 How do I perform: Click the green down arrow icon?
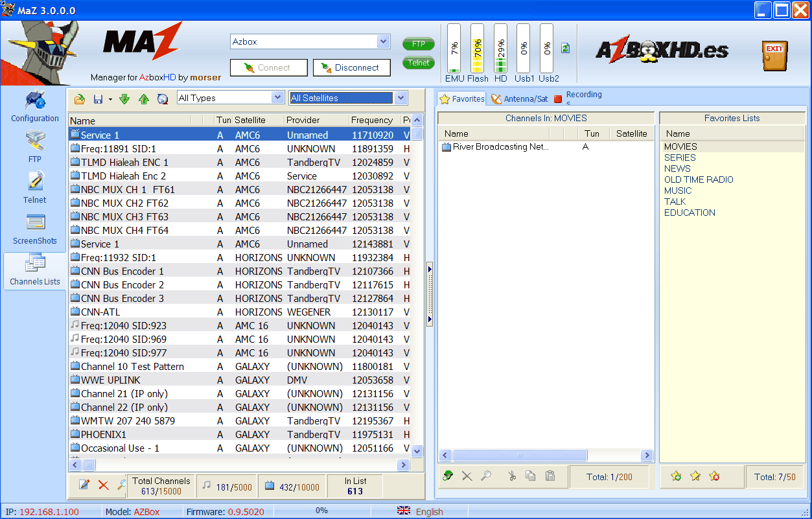pyautogui.click(x=124, y=99)
